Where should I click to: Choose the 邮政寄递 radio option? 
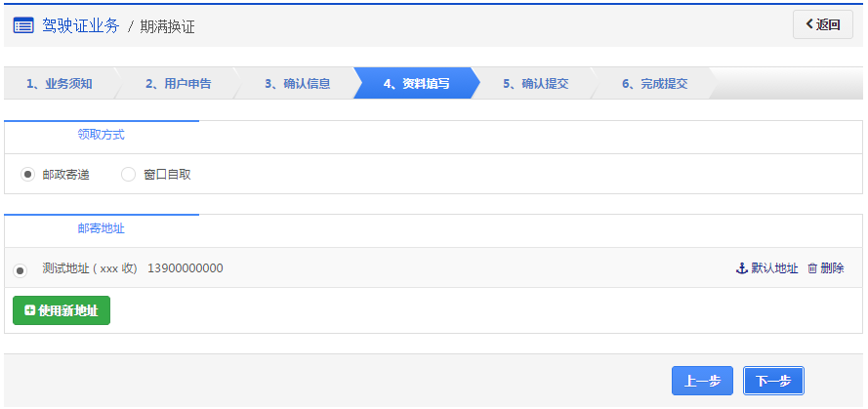(27, 175)
